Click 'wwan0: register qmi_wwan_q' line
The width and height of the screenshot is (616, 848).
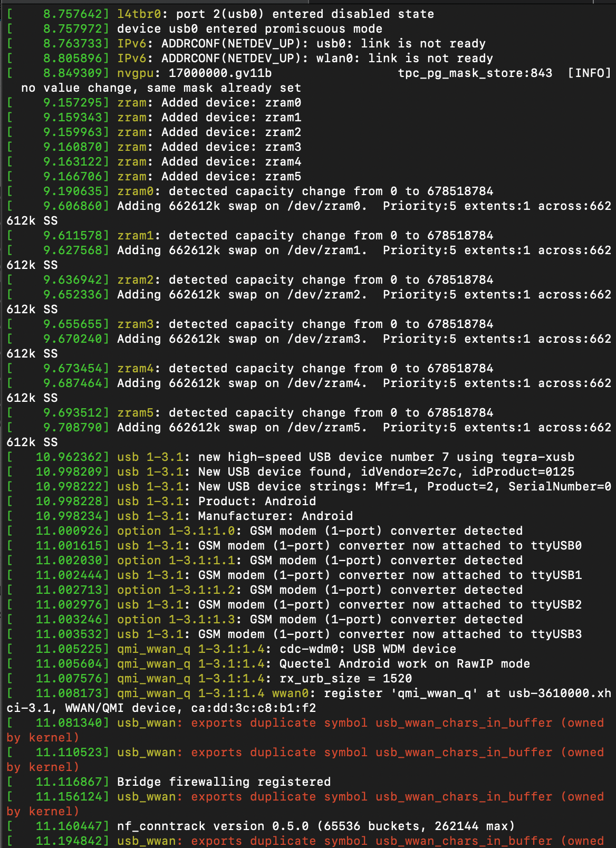[x=309, y=693]
